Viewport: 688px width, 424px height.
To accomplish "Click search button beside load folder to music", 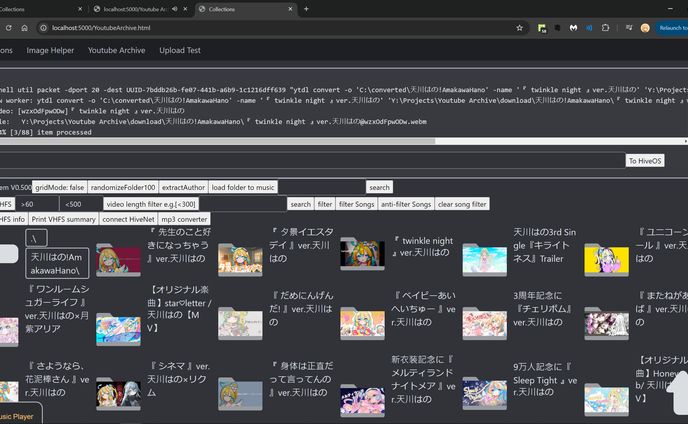I will 380,187.
